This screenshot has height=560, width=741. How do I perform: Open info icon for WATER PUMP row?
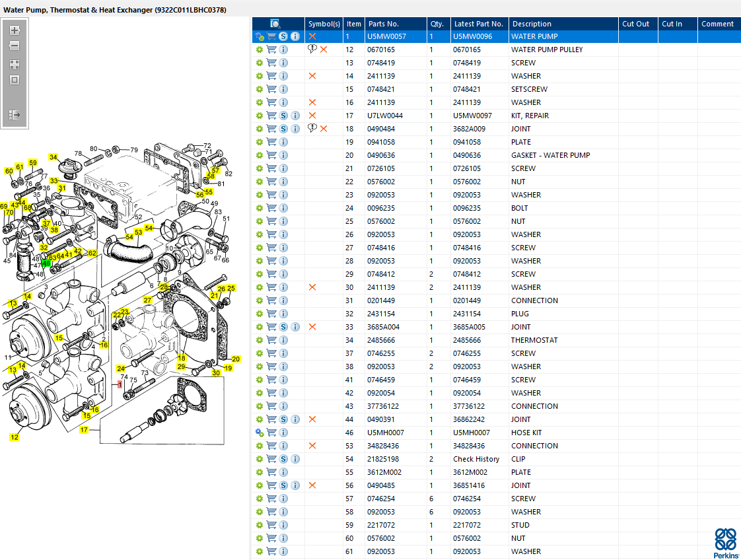295,36
